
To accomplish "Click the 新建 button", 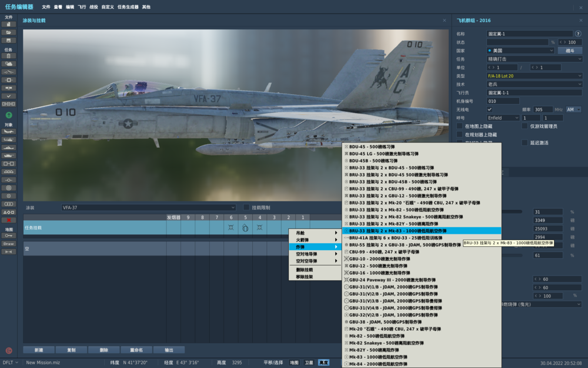I will pyautogui.click(x=39, y=350).
